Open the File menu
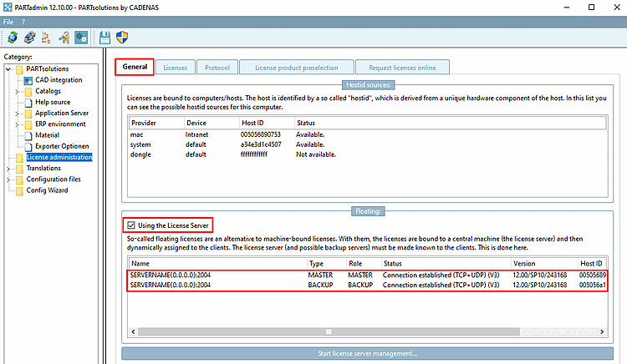 tap(8, 22)
